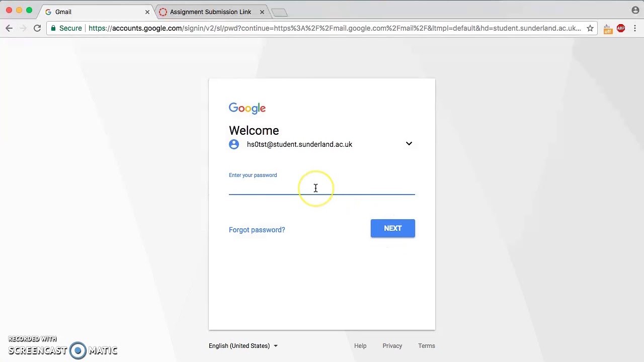Close the Assignment Submission Link tab
Viewport: 644px width, 362px height.
[x=262, y=12]
